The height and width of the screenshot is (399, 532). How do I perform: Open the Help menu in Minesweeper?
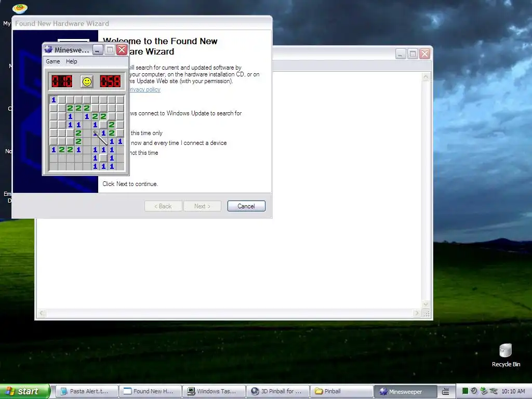tap(71, 61)
